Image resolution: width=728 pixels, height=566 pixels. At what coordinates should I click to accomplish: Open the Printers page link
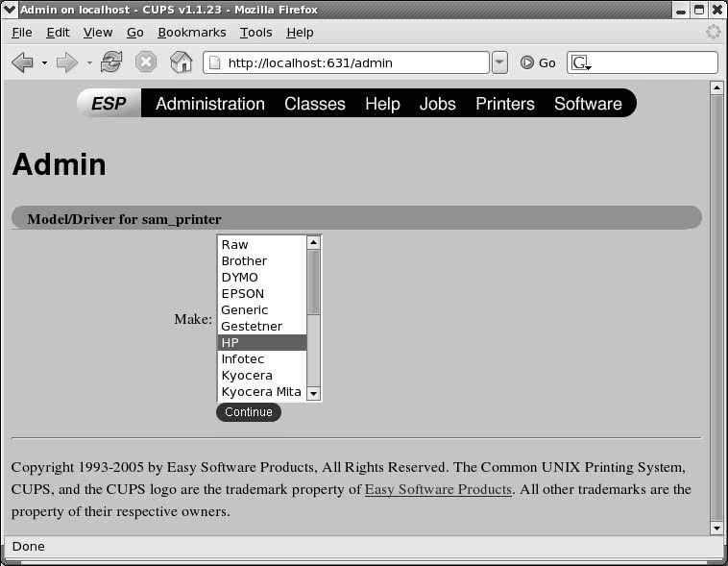[504, 104]
